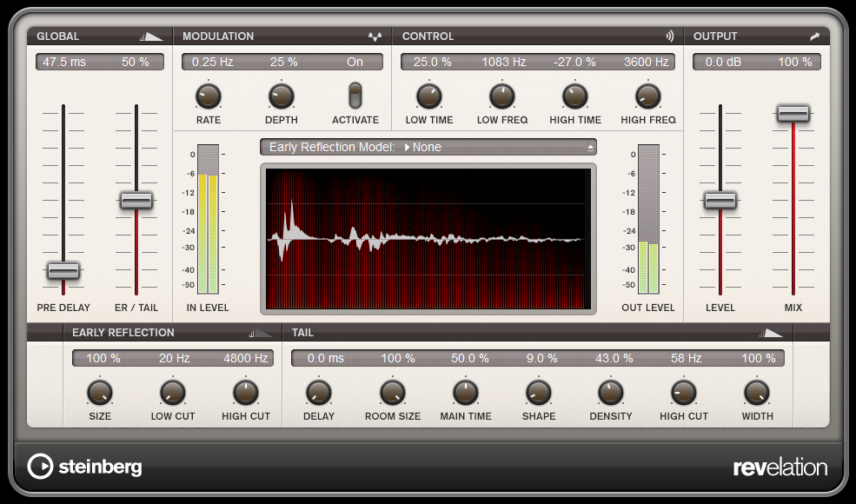This screenshot has height=504, width=856.
Task: Click the 50.0 % main time value
Action: (469, 359)
